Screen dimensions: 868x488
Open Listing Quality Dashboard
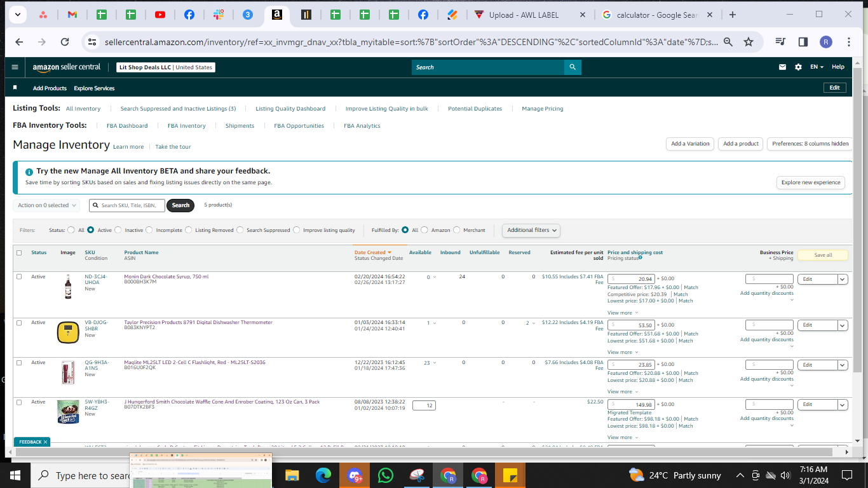click(x=290, y=109)
